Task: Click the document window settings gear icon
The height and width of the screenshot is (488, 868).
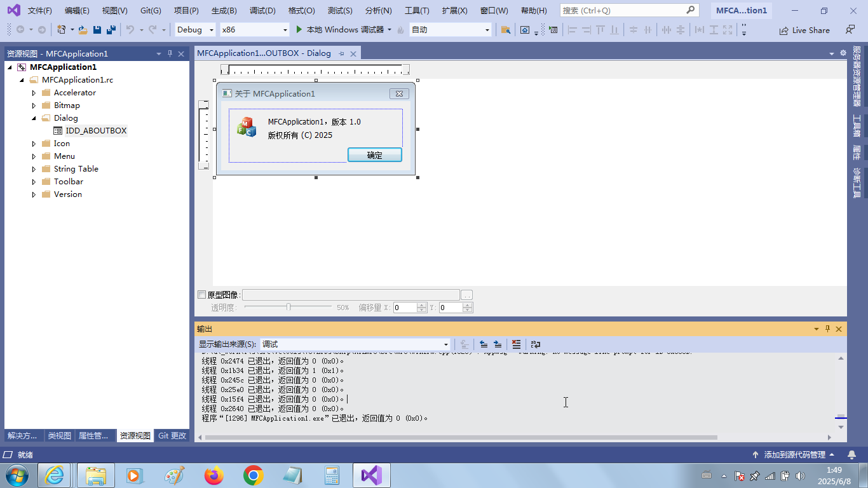Action: pyautogui.click(x=843, y=53)
